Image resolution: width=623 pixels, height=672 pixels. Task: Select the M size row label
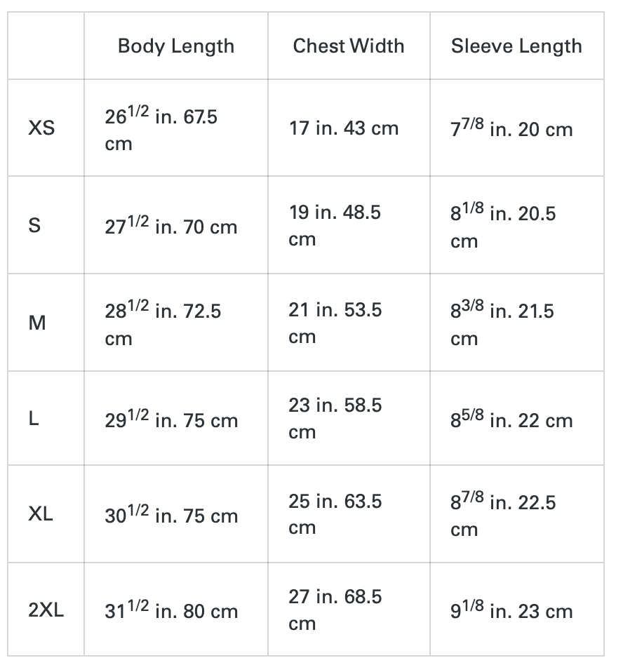pos(37,323)
